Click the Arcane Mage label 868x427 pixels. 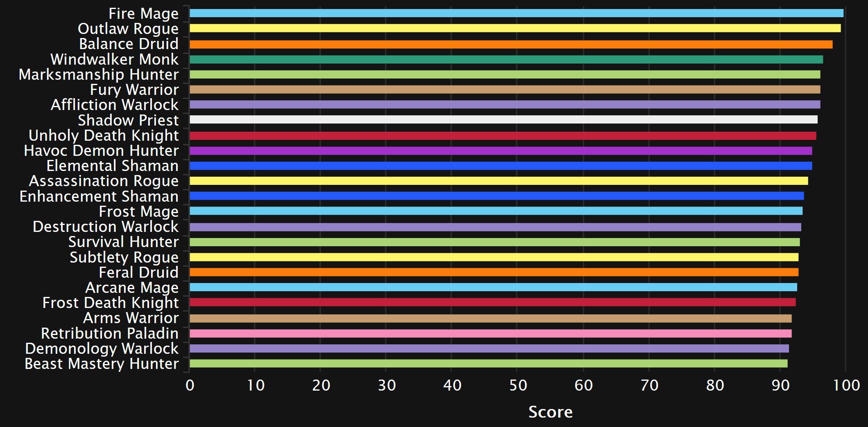pyautogui.click(x=132, y=288)
